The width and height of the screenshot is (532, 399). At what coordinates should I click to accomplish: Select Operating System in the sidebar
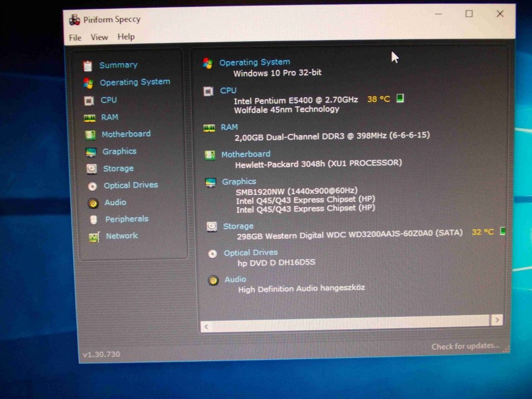135,82
